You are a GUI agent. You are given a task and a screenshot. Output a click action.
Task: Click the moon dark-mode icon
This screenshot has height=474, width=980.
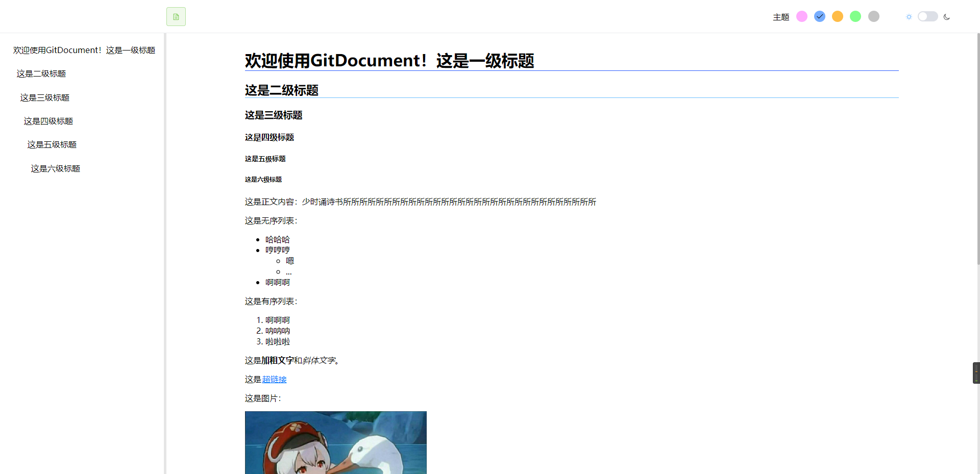tap(947, 17)
